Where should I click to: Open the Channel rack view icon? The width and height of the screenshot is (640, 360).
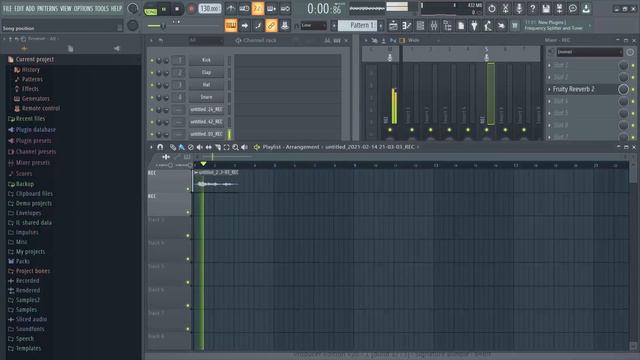[x=420, y=26]
